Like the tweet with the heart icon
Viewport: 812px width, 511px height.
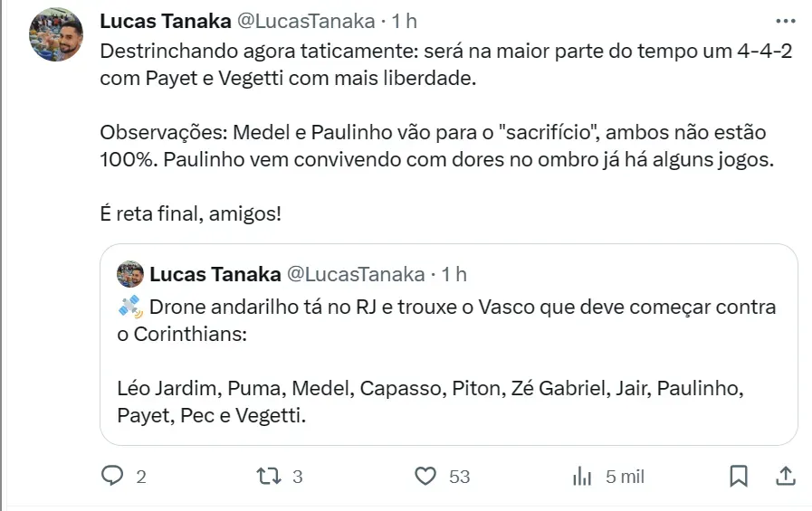click(x=426, y=475)
